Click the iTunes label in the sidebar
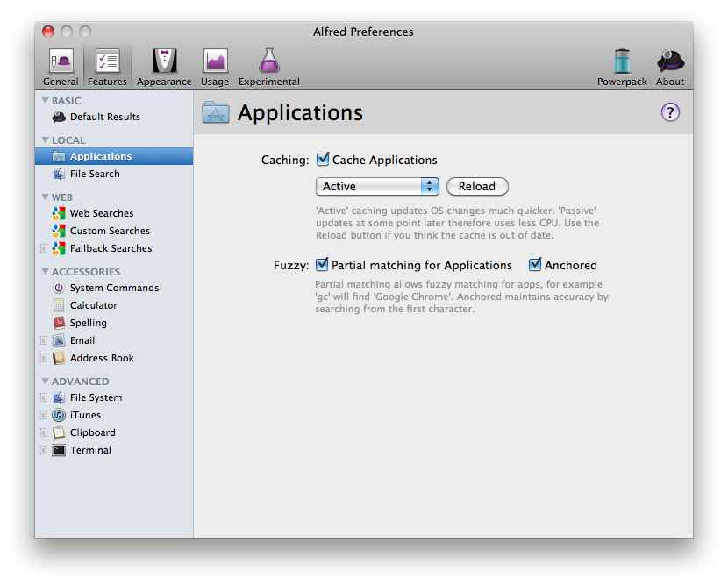This screenshot has width=728, height=586. [85, 415]
